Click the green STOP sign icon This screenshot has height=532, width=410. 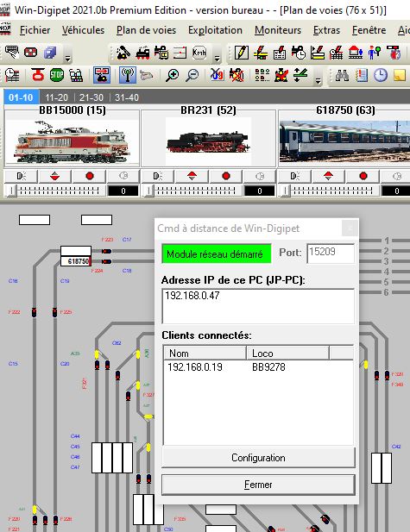(x=57, y=75)
